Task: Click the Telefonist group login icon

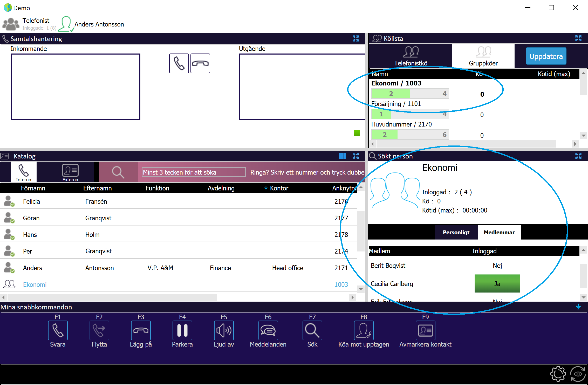Action: (x=11, y=24)
